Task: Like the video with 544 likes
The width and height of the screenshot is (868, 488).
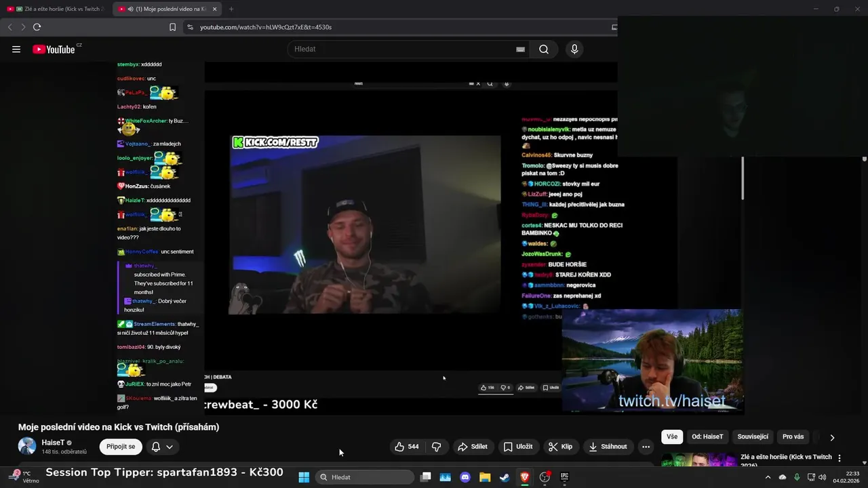Action: pos(407,447)
